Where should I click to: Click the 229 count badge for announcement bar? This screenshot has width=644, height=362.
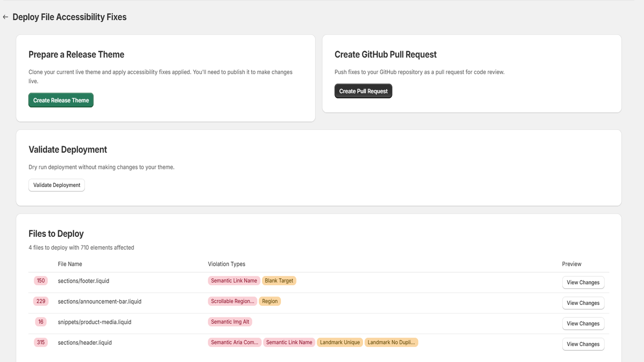[41, 301]
